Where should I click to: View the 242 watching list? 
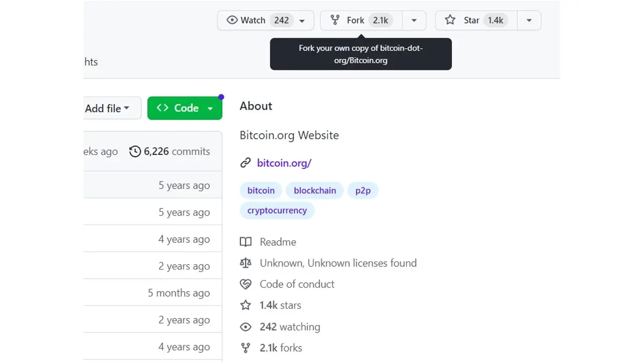point(290,327)
